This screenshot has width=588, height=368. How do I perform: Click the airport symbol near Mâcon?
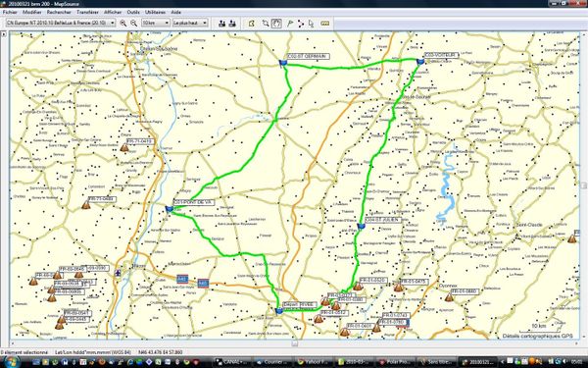[x=119, y=273]
